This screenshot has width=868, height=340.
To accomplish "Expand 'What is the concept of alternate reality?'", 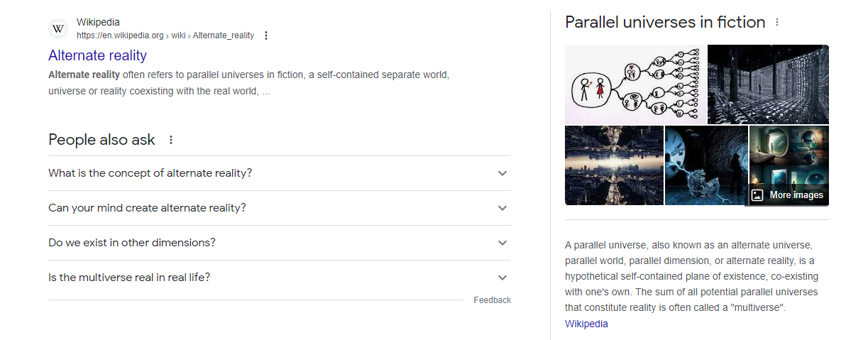I will pos(280,173).
